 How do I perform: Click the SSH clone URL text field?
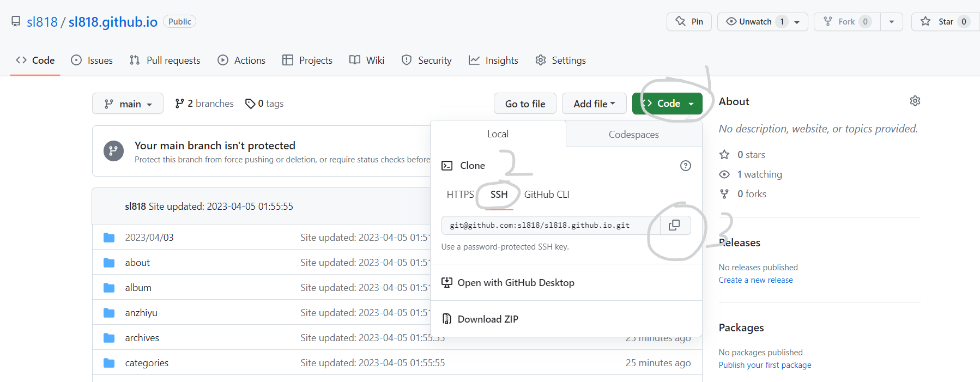pyautogui.click(x=551, y=225)
